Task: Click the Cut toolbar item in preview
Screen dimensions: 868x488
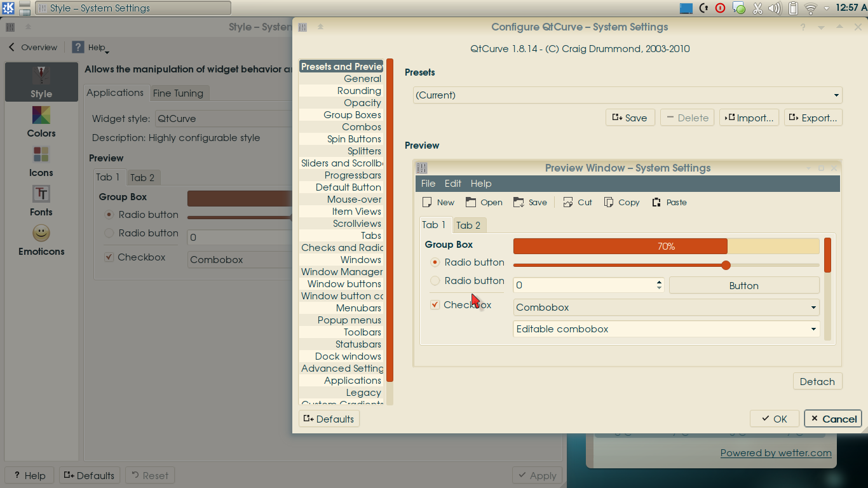Action: pos(577,202)
